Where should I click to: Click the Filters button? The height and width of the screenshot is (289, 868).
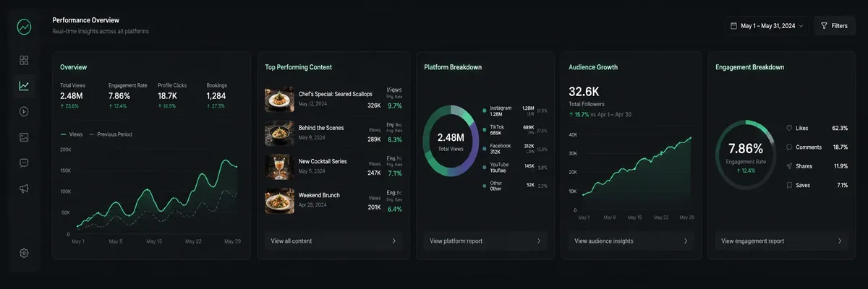click(834, 26)
